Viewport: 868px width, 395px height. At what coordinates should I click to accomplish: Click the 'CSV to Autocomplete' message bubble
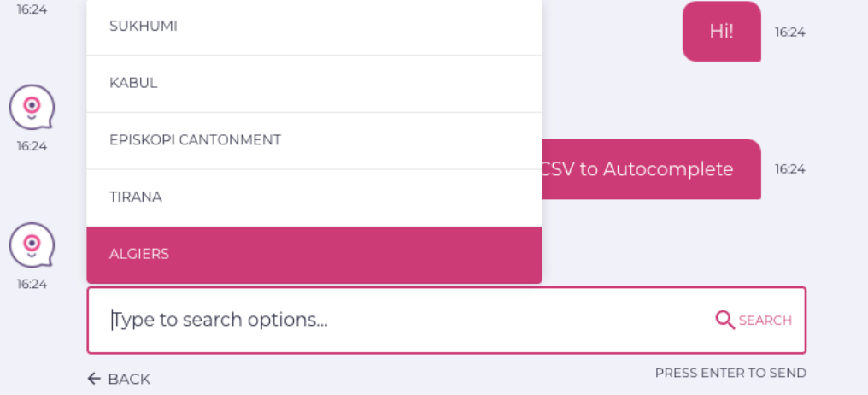(649, 169)
